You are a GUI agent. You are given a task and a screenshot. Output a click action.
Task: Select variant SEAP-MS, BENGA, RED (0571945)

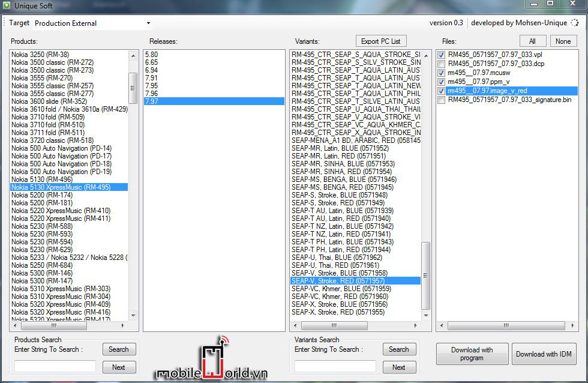click(355, 187)
